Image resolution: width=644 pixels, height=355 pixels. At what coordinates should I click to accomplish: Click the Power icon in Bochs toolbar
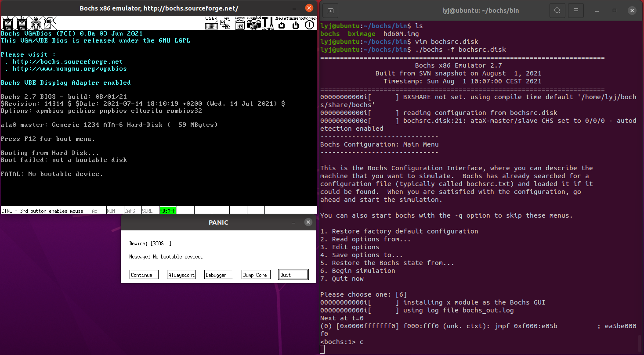click(x=310, y=23)
